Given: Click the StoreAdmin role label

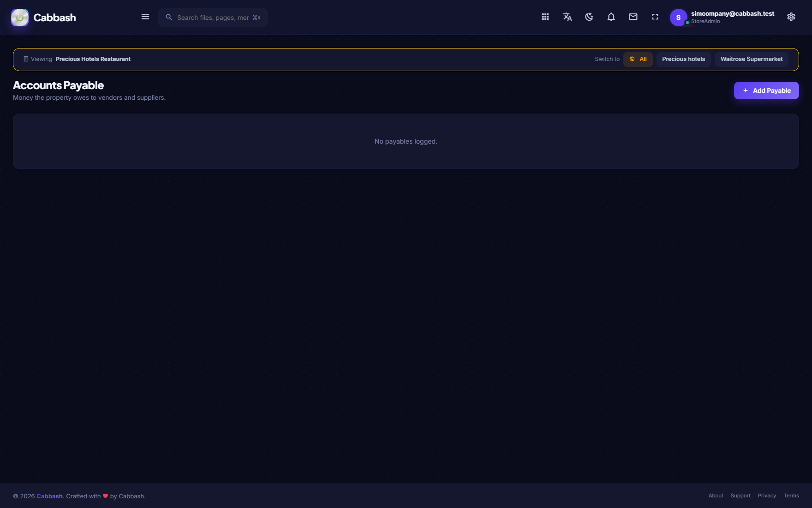Looking at the screenshot, I should coord(705,21).
